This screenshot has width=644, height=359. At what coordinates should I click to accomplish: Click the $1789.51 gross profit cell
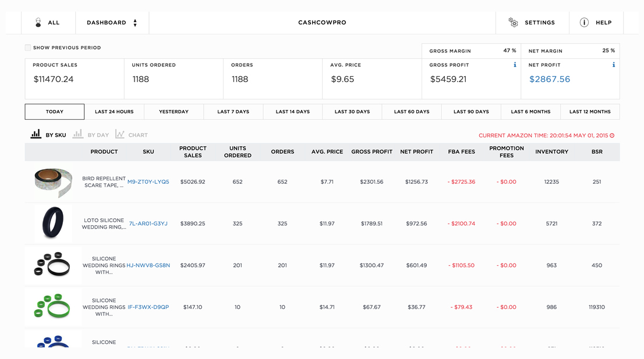[371, 223]
